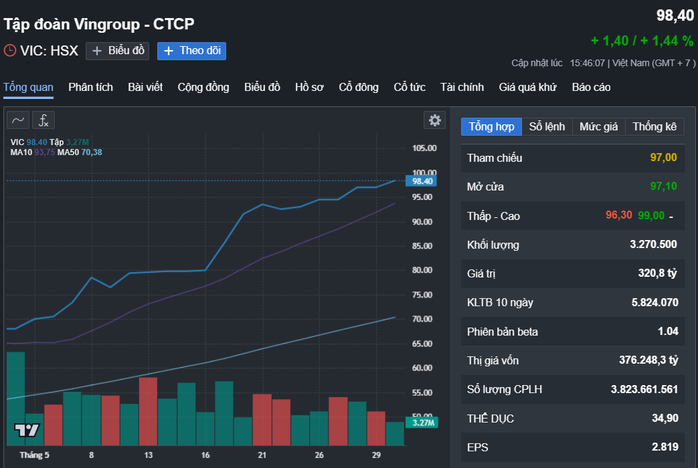The width and height of the screenshot is (698, 468).
Task: Click the 29 date label on axis
Action: click(377, 455)
